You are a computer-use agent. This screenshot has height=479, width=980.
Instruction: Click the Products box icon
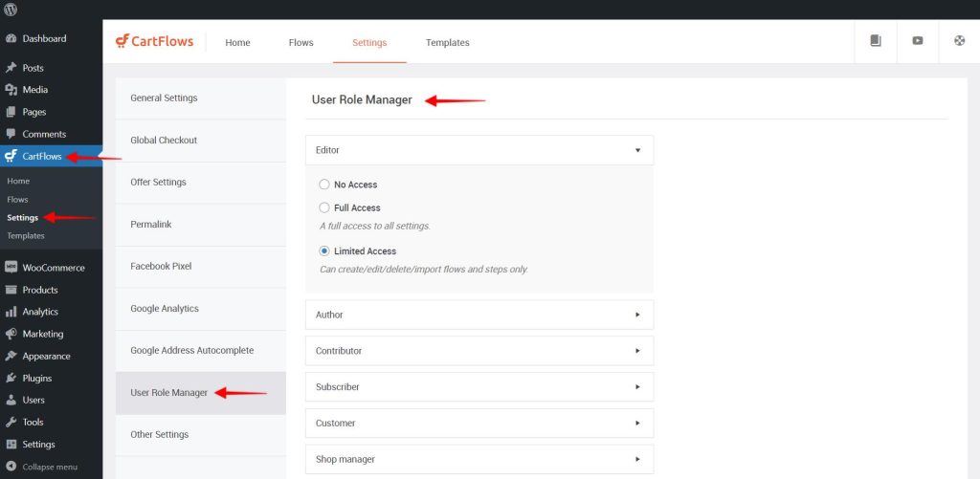(11, 290)
